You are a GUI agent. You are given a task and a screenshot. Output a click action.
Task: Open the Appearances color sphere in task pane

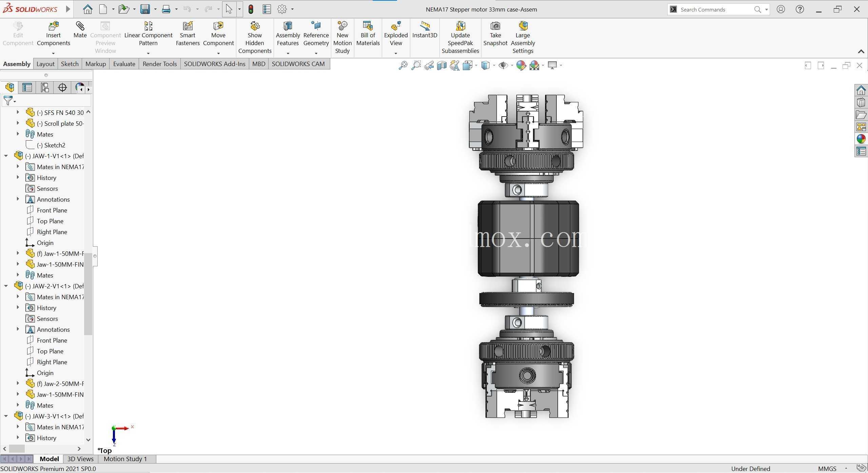click(x=861, y=139)
